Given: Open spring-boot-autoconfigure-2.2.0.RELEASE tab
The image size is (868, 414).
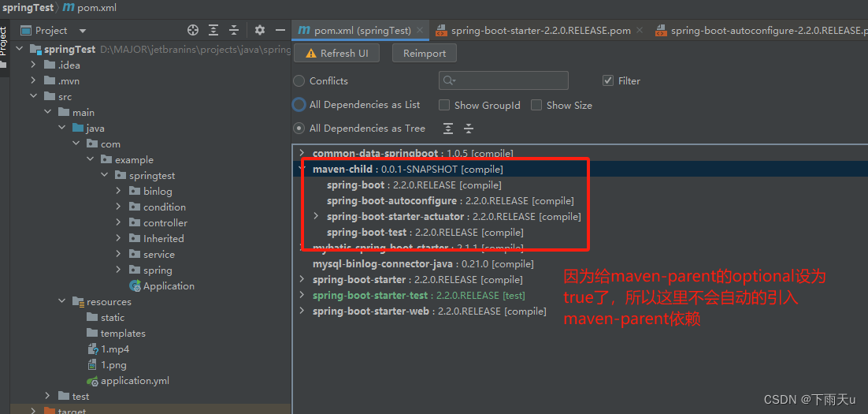Looking at the screenshot, I should pos(761,31).
